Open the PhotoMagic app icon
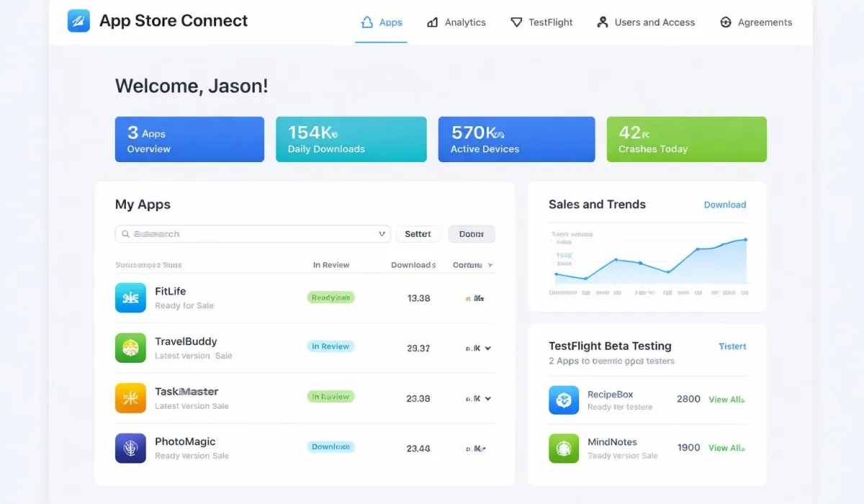This screenshot has width=864, height=504. click(x=130, y=448)
